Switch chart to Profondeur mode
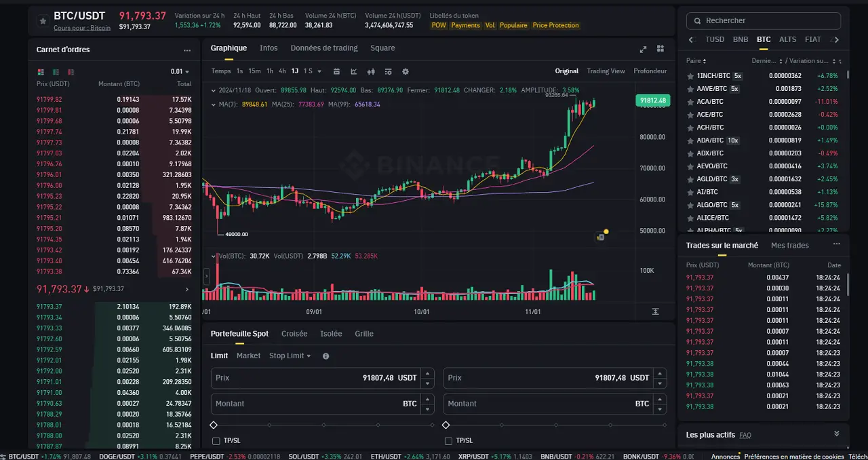Image resolution: width=868 pixels, height=460 pixels. (x=650, y=71)
